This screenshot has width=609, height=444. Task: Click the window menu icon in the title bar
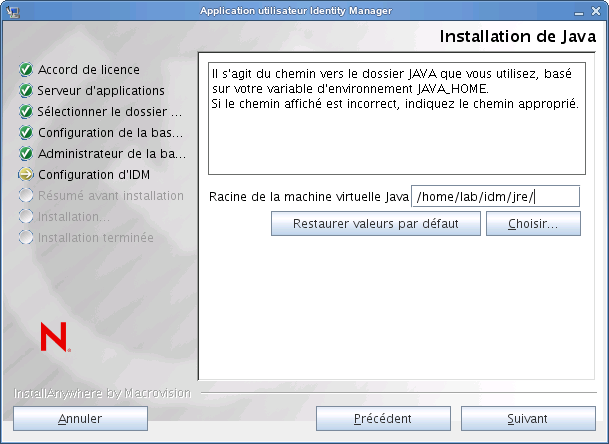[x=13, y=11]
